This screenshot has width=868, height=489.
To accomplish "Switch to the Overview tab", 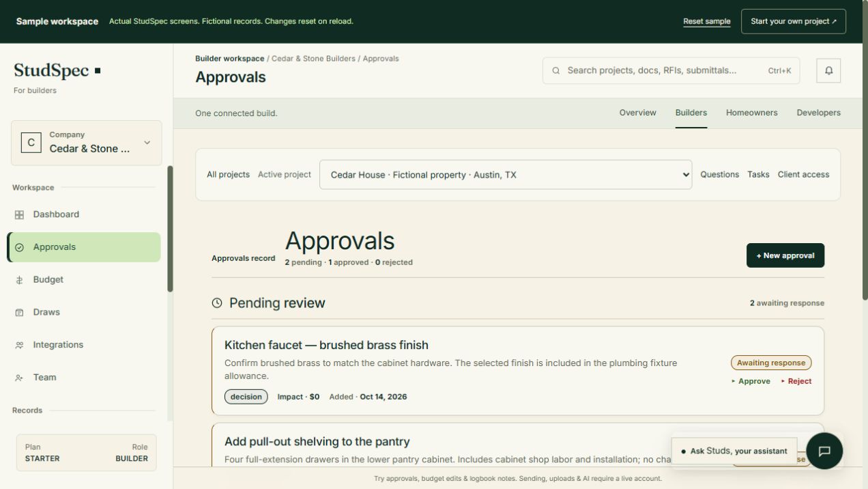I will click(637, 113).
